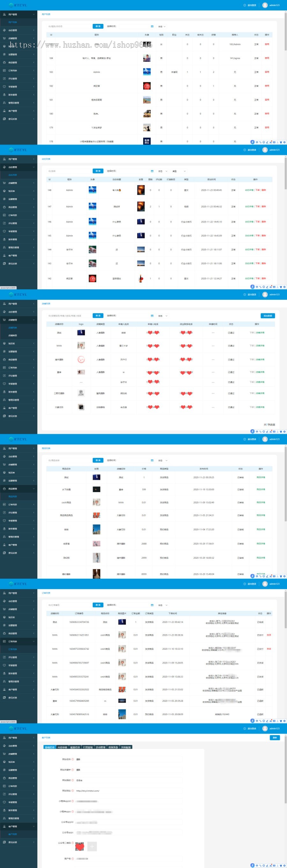Open 状态 dropdown on 店铺列表 page

point(163,316)
